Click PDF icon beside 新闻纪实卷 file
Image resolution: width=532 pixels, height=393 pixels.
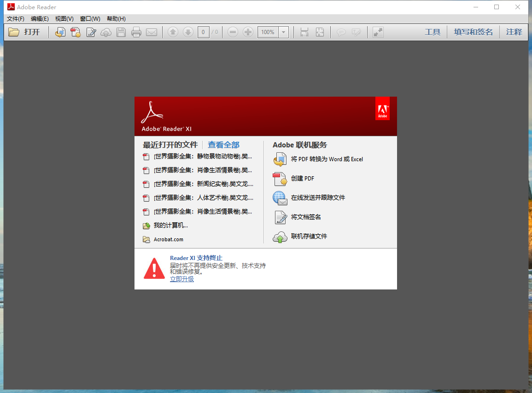click(x=146, y=184)
